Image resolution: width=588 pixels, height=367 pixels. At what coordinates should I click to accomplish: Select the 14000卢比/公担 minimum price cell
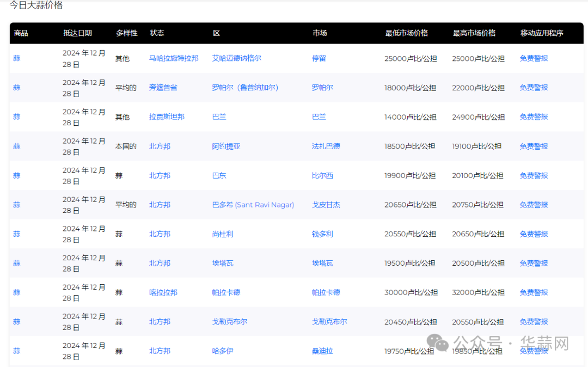(x=411, y=117)
